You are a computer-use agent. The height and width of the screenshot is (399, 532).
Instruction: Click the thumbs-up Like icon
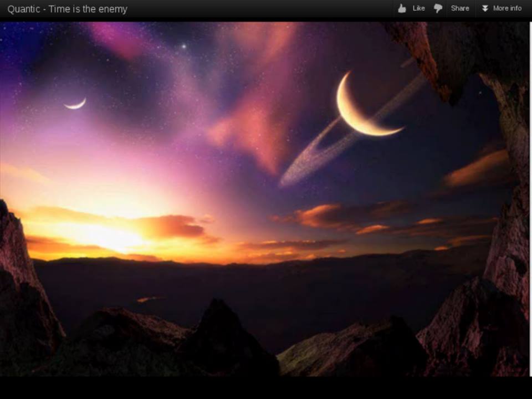[x=402, y=8]
